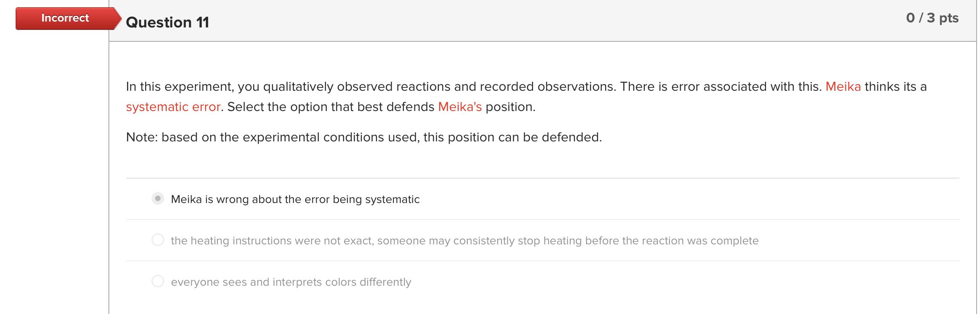Choose the heating instructions radio button
The width and height of the screenshot is (980, 314).
(157, 240)
